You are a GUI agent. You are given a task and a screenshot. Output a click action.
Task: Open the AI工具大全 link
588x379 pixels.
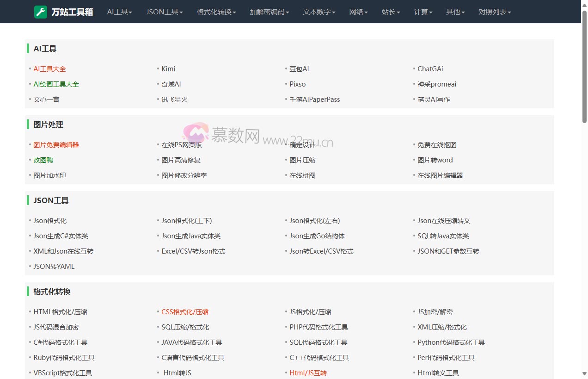point(49,68)
